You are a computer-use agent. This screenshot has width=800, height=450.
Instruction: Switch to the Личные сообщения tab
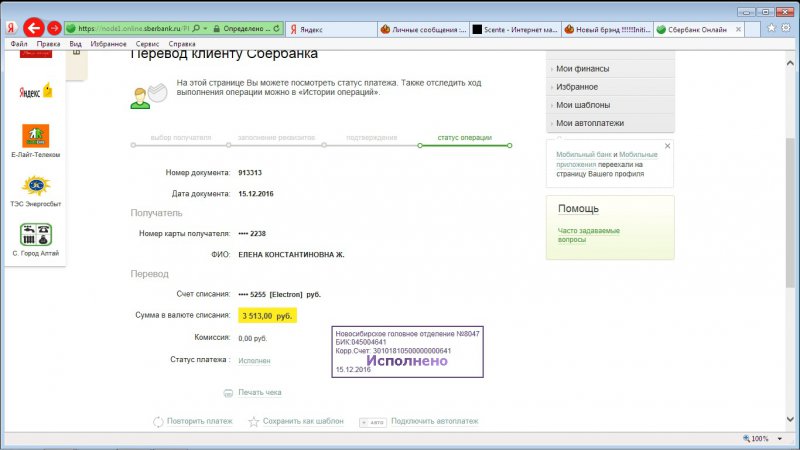423,30
